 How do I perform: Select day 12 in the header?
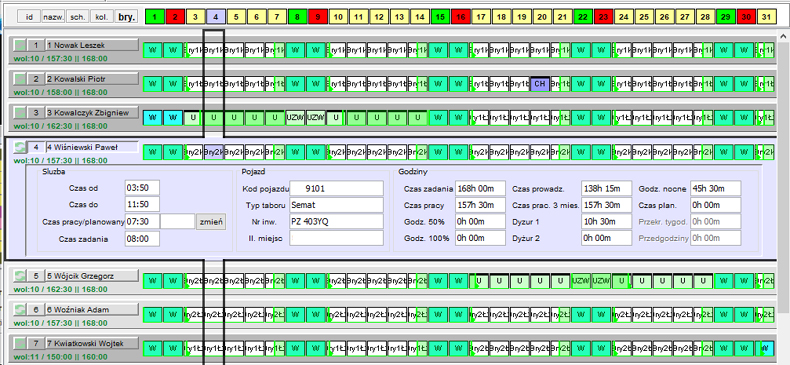379,17
